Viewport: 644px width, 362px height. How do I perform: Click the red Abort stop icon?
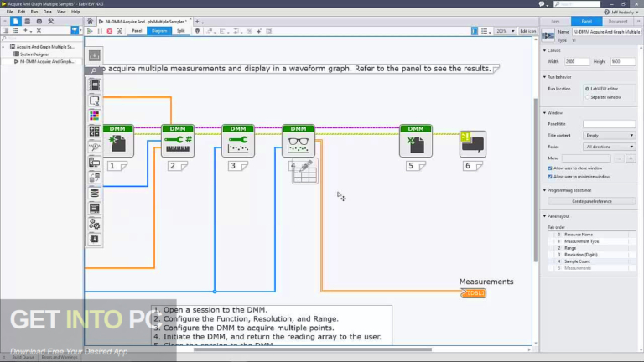tap(110, 31)
